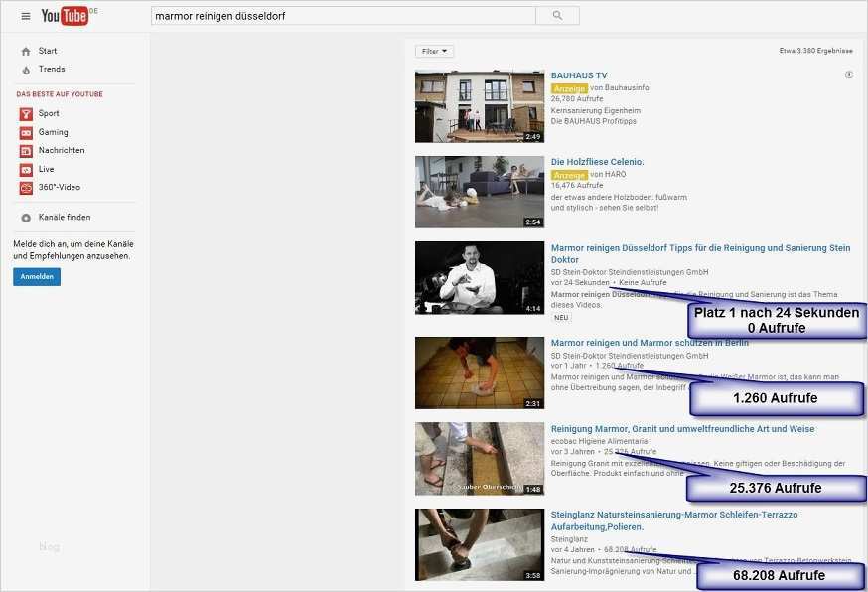Viewport: 868px width, 592px height.
Task: Click SD Stein-Doktor channel under Berlin video
Action: (x=630, y=356)
